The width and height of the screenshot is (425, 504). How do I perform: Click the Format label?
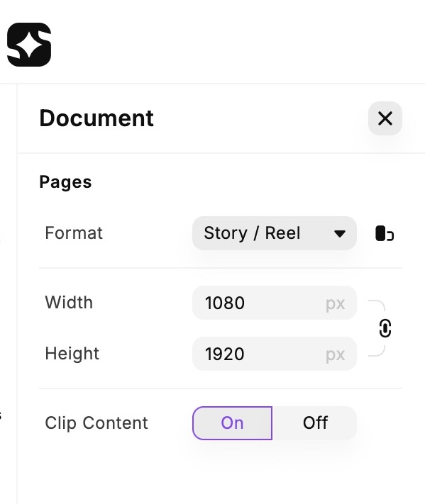pos(74,233)
